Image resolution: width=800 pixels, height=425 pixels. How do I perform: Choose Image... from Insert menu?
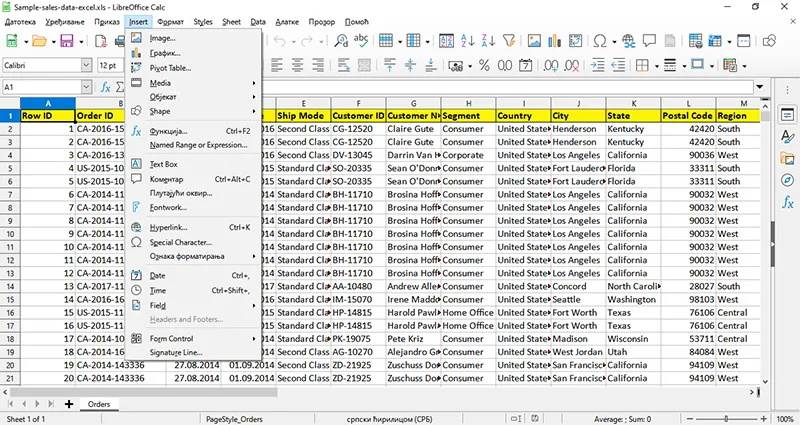(x=194, y=38)
